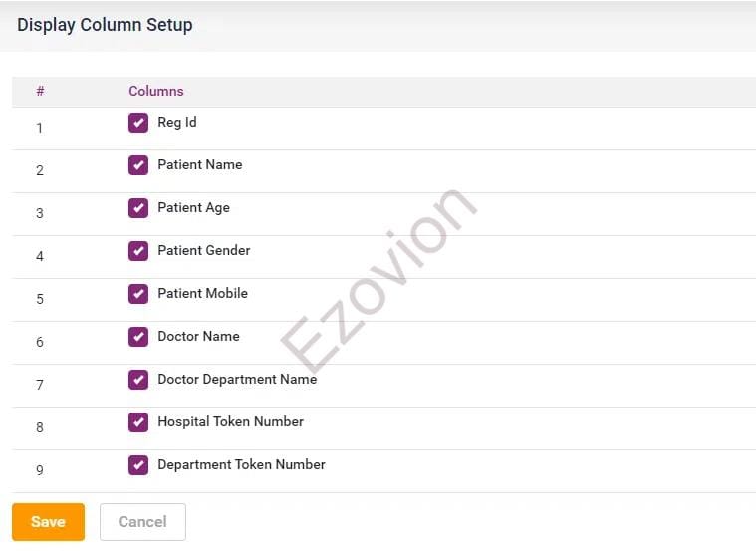
Task: Uncheck the Reg Id checkbox
Action: [138, 123]
